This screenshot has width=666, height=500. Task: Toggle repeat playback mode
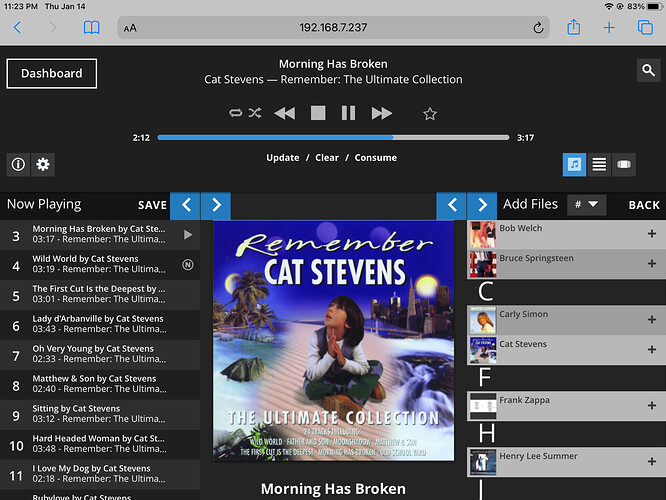click(x=236, y=113)
